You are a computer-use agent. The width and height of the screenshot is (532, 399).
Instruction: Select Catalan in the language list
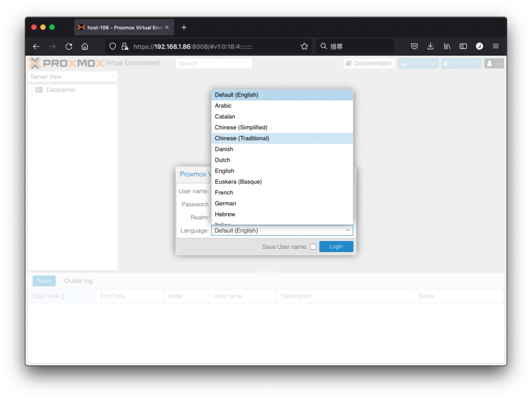pos(282,117)
